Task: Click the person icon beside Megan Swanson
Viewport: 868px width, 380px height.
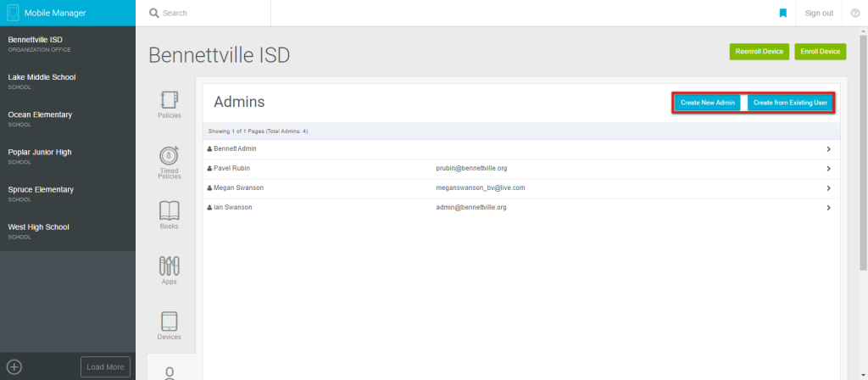Action: click(210, 188)
